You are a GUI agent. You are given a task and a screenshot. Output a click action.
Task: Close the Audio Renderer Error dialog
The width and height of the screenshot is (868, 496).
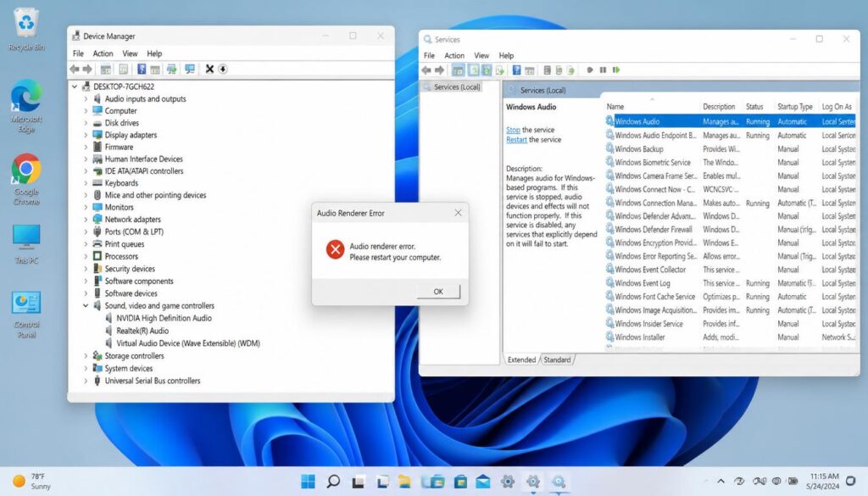click(x=458, y=213)
